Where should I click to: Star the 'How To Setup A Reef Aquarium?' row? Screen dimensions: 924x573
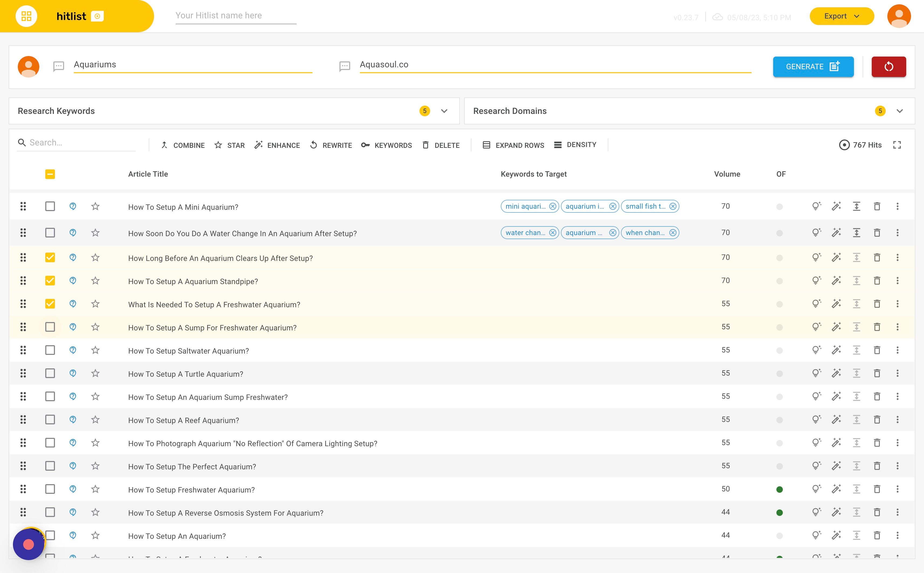(95, 419)
